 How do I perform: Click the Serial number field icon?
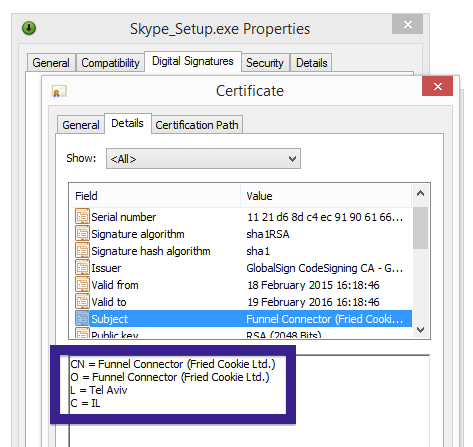tap(82, 216)
